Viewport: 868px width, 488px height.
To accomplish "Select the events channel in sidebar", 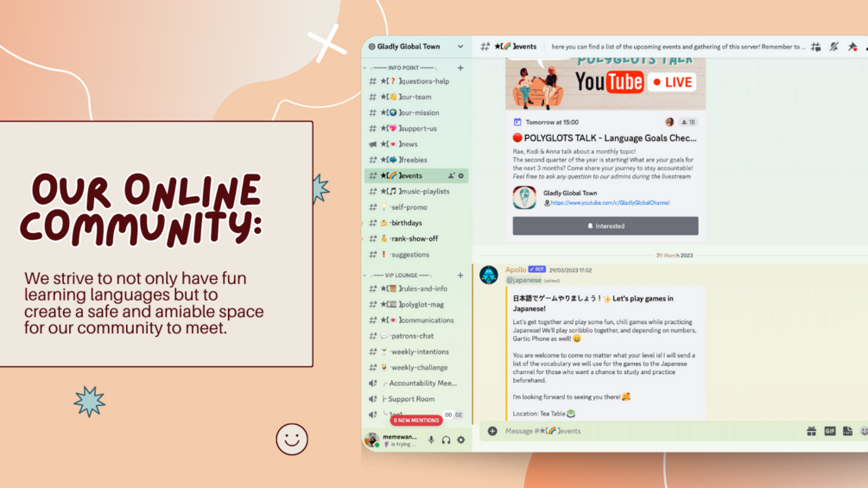I will click(x=416, y=176).
